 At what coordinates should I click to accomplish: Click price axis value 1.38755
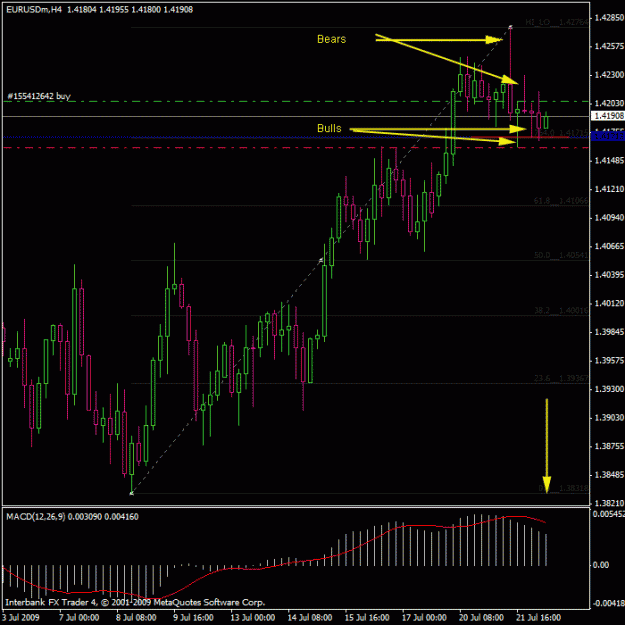click(609, 446)
